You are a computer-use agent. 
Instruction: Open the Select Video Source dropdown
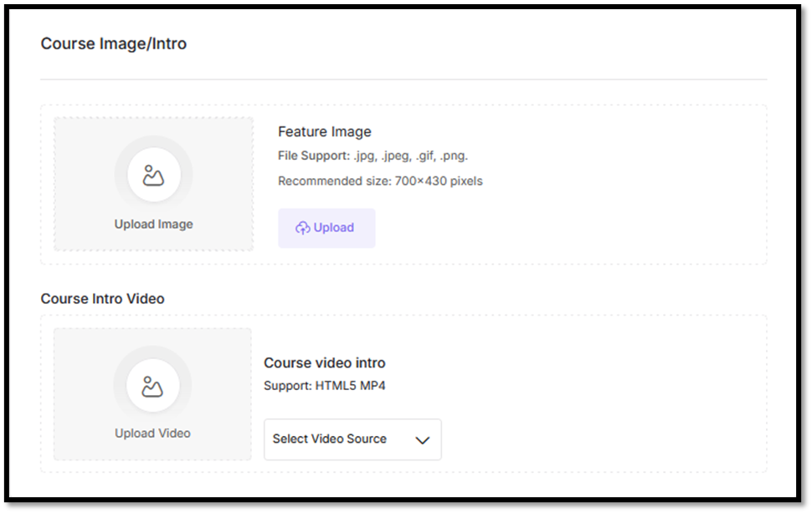(x=352, y=439)
